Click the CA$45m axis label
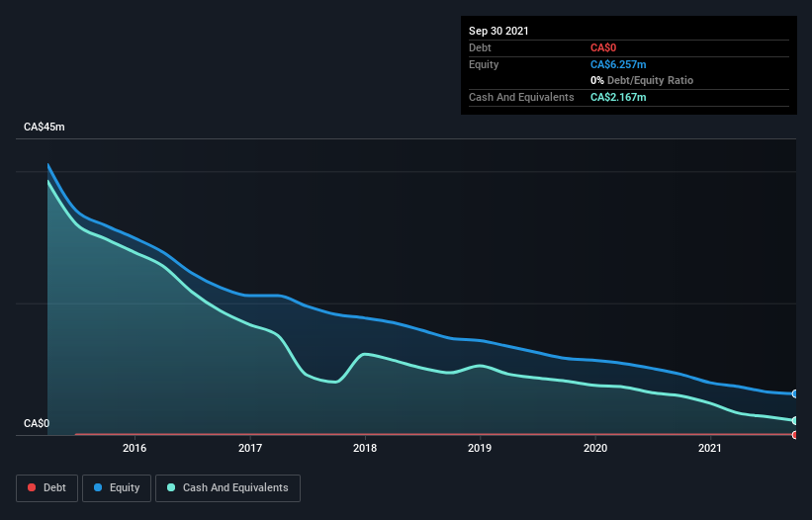 (x=45, y=127)
